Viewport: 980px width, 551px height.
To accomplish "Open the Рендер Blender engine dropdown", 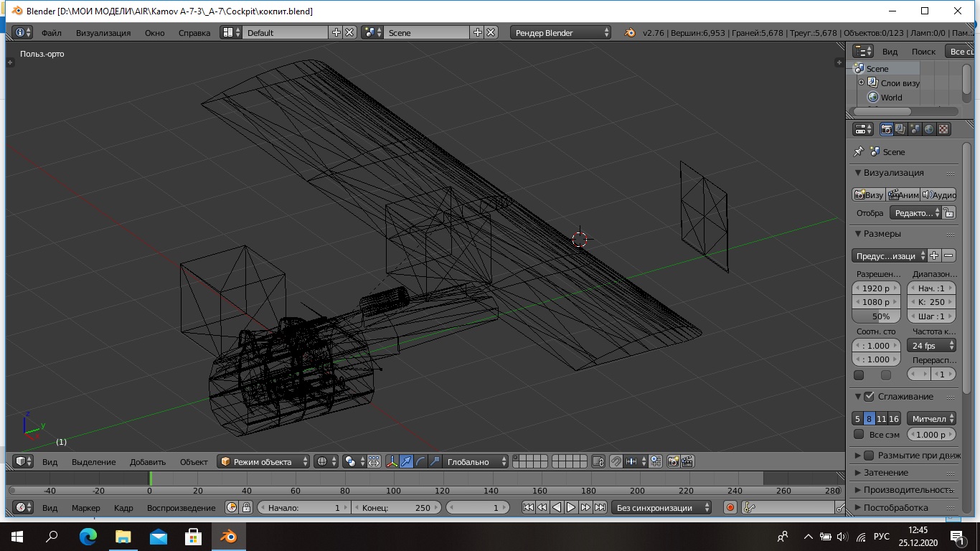I will [x=561, y=32].
